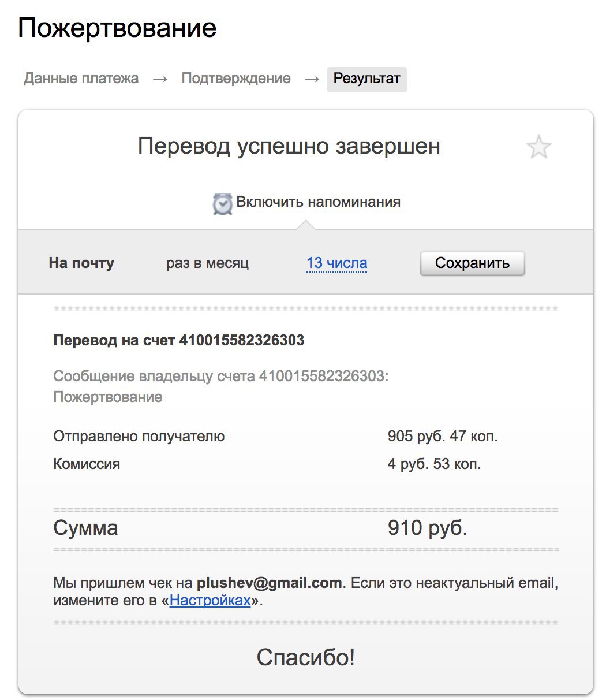Toggle the "Включить напоминания" reminders option
Image resolution: width=606 pixels, height=700 pixels.
tap(318, 202)
